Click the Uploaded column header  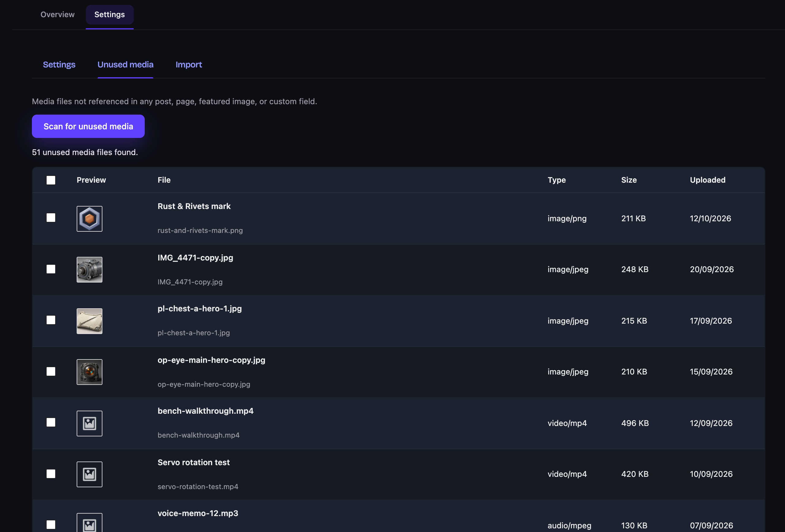click(708, 180)
